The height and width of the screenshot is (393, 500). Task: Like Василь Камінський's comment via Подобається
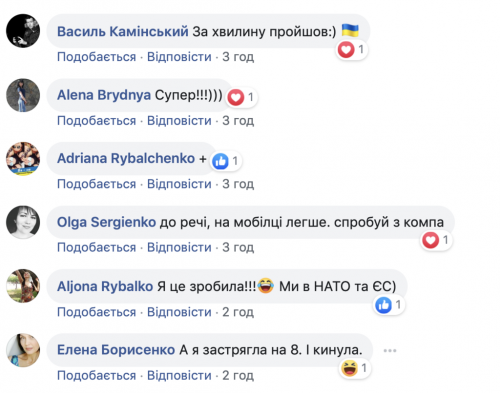[96, 57]
